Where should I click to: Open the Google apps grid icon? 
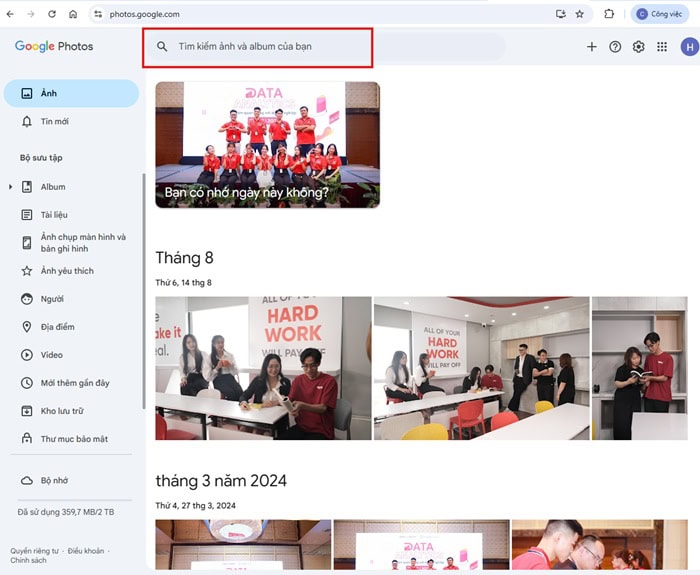coord(662,46)
